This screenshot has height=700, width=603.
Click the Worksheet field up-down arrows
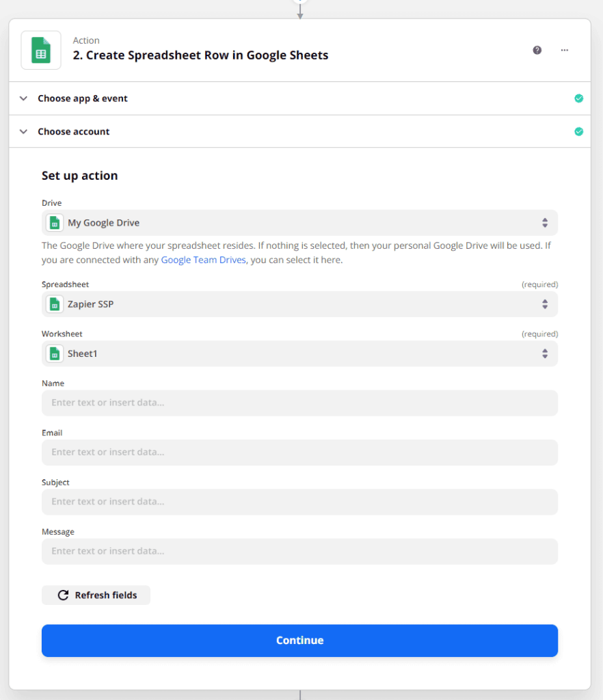[544, 354]
